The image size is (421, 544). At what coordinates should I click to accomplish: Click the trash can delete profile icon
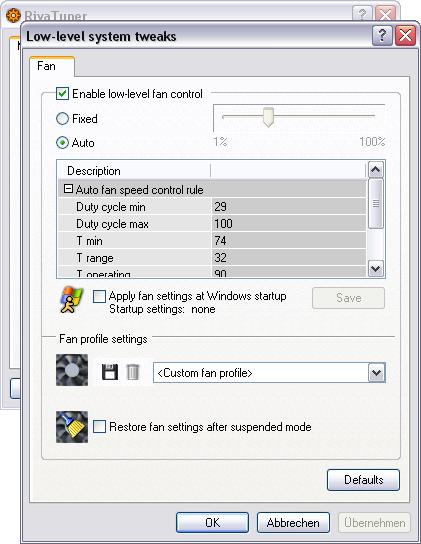click(x=132, y=372)
